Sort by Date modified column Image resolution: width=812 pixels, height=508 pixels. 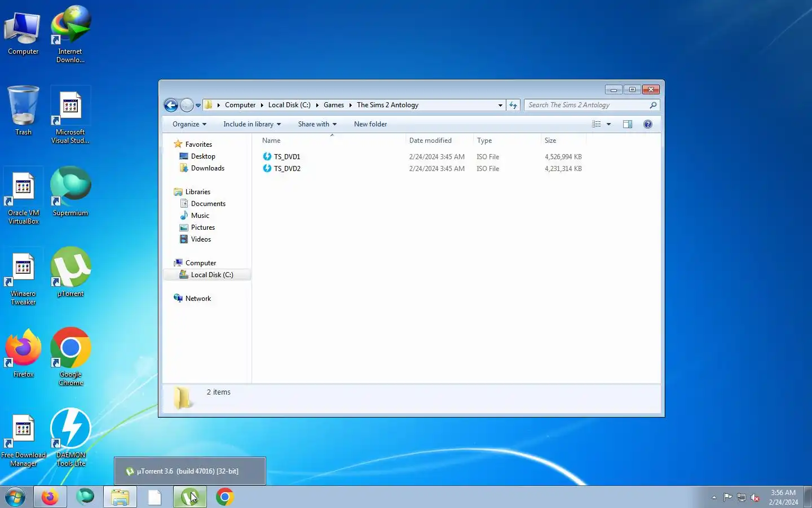click(x=439, y=141)
